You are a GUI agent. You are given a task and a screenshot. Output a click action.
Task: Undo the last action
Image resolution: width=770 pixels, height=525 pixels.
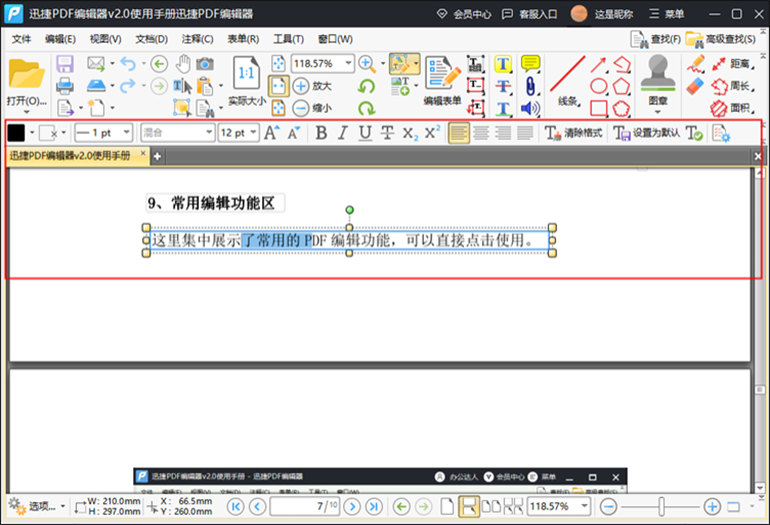coord(128,63)
